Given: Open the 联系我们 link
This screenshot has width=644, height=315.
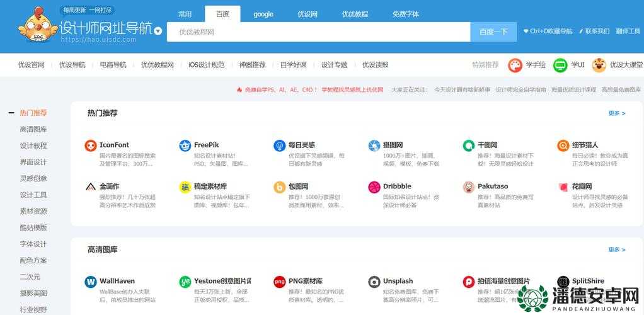Looking at the screenshot, I should point(594,31).
